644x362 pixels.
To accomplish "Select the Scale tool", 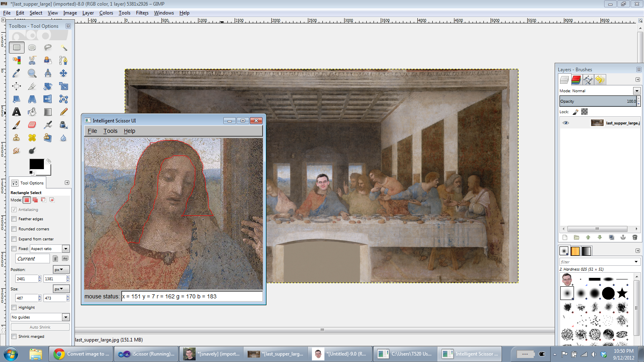I will [64, 86].
